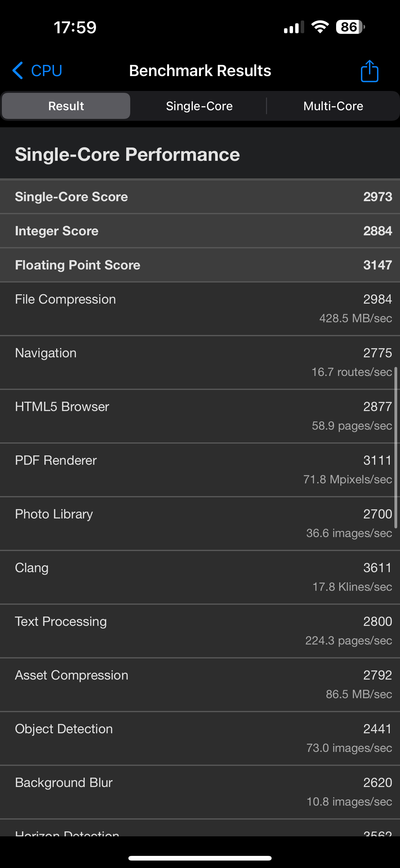Screen dimensions: 400x868
Task: Tap the cellular signal bars
Action: [x=294, y=27]
